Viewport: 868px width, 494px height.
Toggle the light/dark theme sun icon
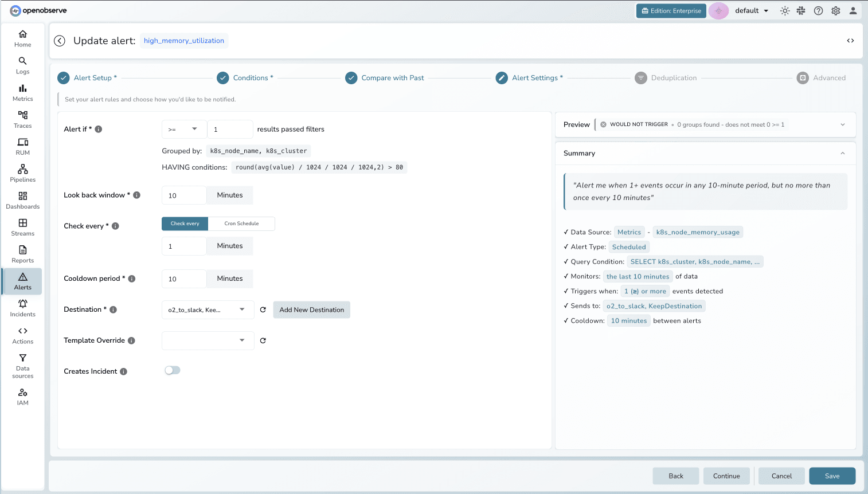coord(785,11)
